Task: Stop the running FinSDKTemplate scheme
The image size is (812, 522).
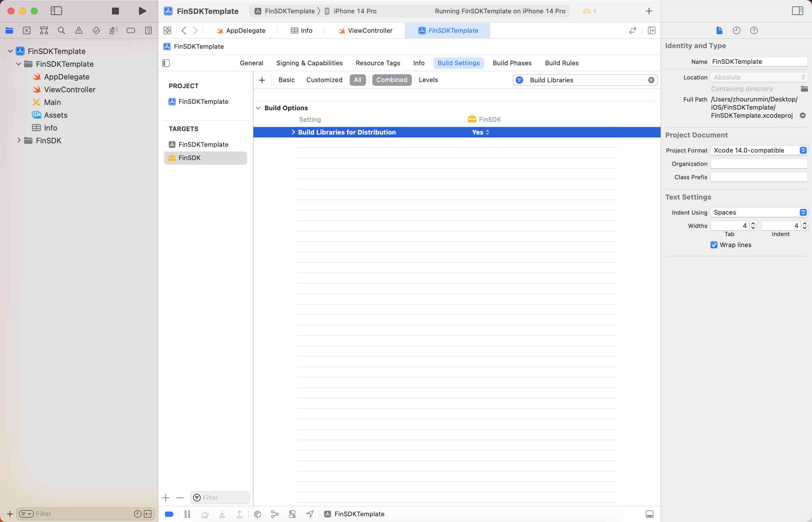Action: point(115,11)
